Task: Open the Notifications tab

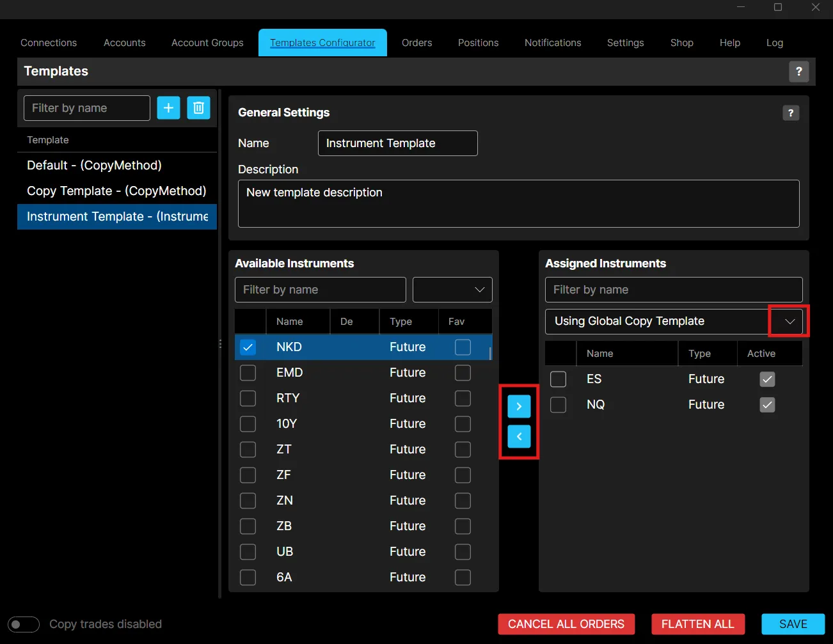Action: (x=553, y=43)
